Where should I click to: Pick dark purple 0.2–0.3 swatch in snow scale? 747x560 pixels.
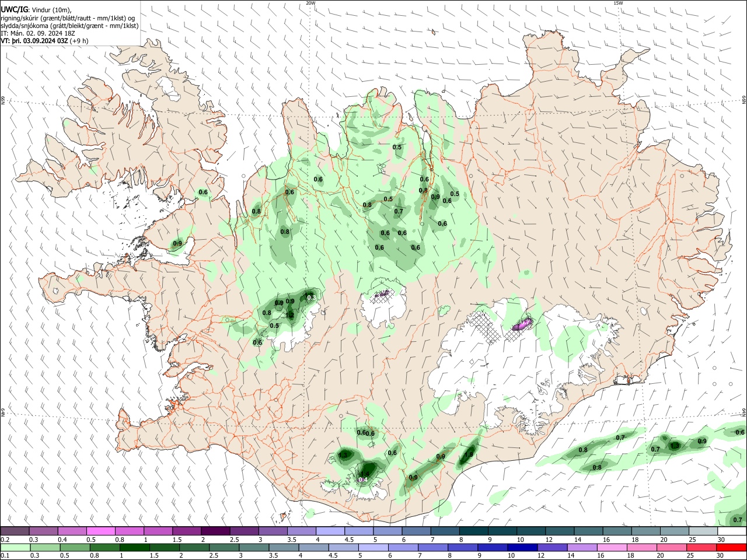[x=15, y=531]
